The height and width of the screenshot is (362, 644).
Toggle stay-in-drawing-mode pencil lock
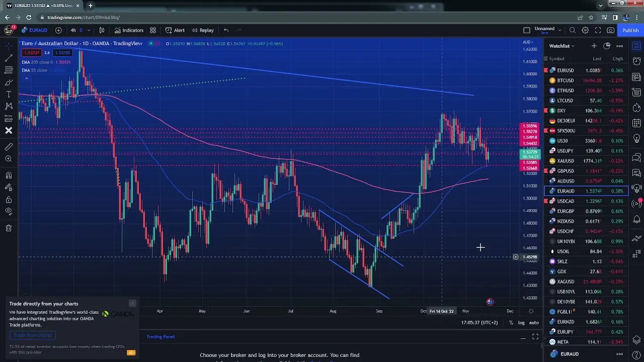tap(9, 188)
